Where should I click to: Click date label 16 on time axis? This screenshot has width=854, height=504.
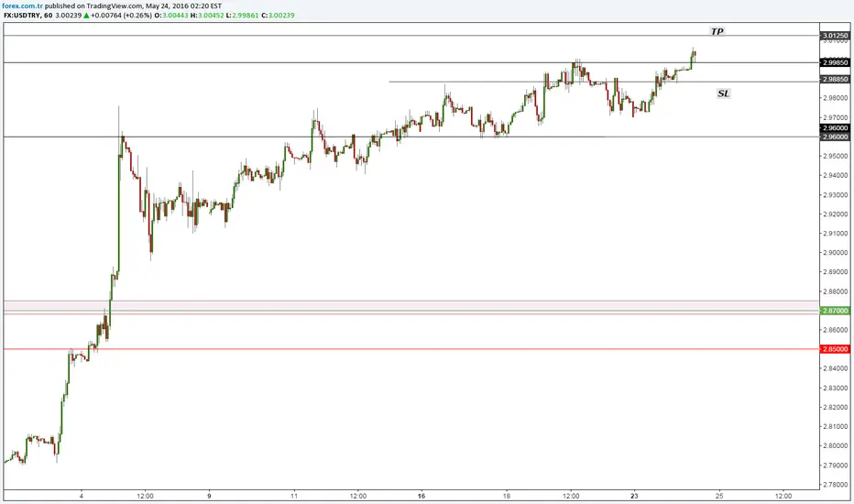coord(422,496)
